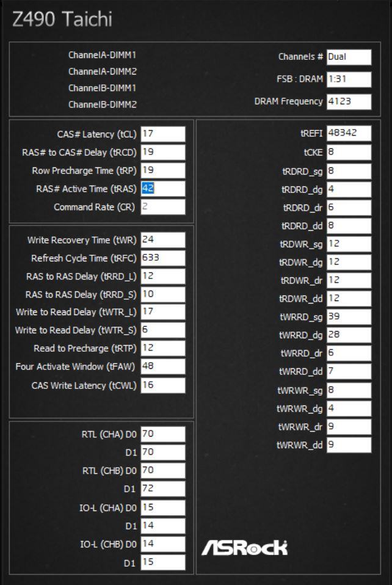Click the tWRRD_dd field
This screenshot has width=392, height=585.
pos(349,372)
